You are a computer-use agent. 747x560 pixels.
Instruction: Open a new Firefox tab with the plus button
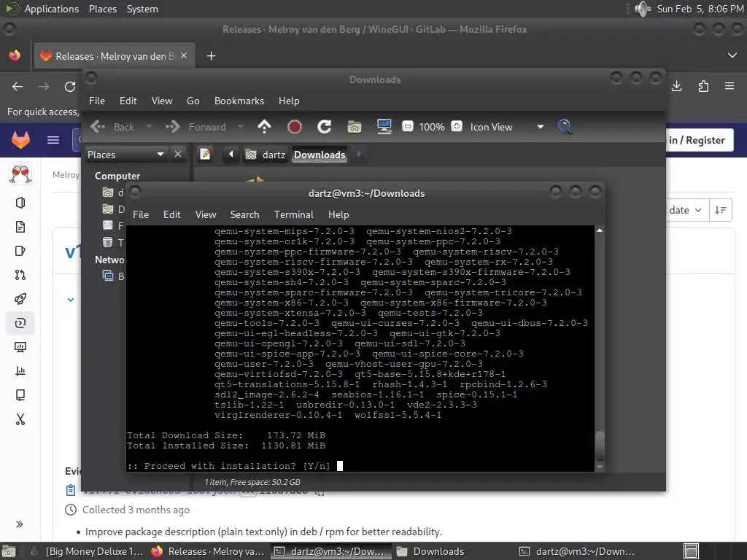211,56
